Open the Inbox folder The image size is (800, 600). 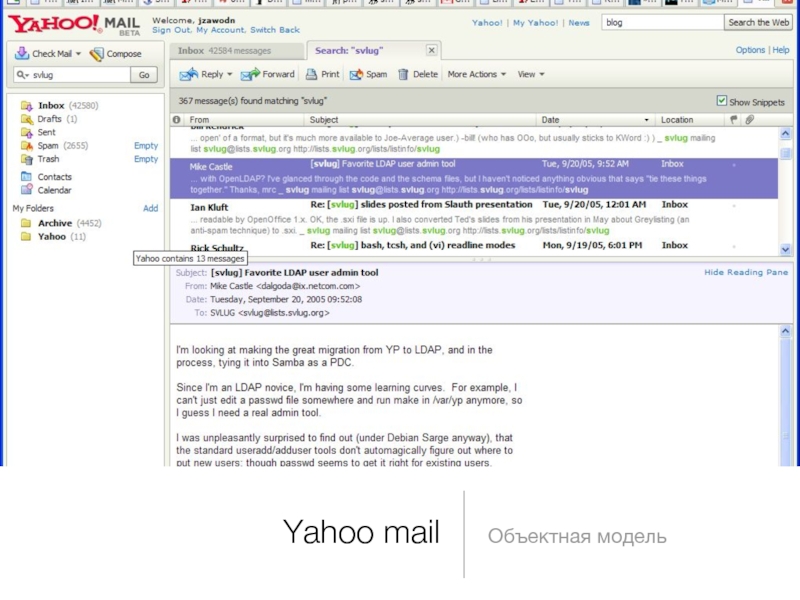pos(51,106)
